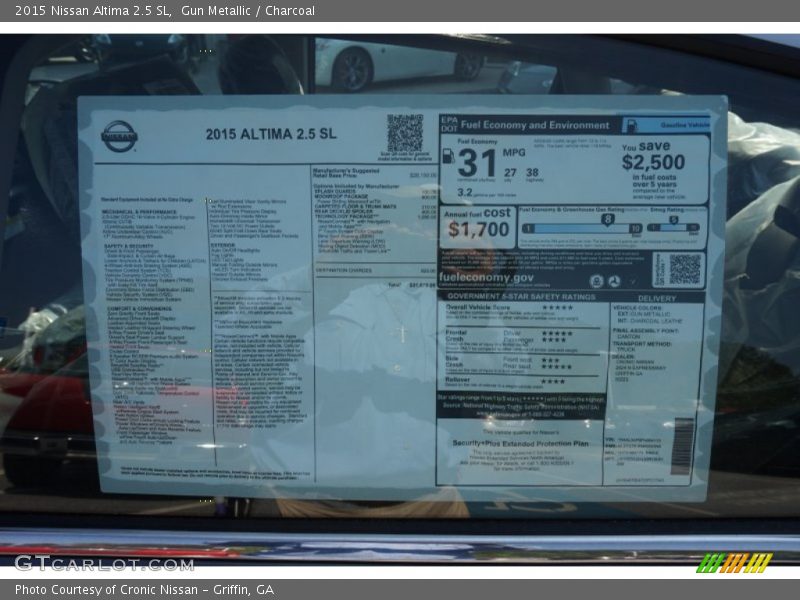Click the 'MOONROOF PACKAGE' option line
The height and width of the screenshot is (600, 800).
click(376, 196)
